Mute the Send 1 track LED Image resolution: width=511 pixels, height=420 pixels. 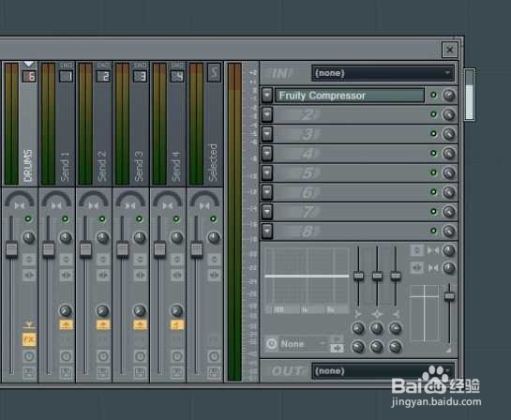tap(66, 219)
